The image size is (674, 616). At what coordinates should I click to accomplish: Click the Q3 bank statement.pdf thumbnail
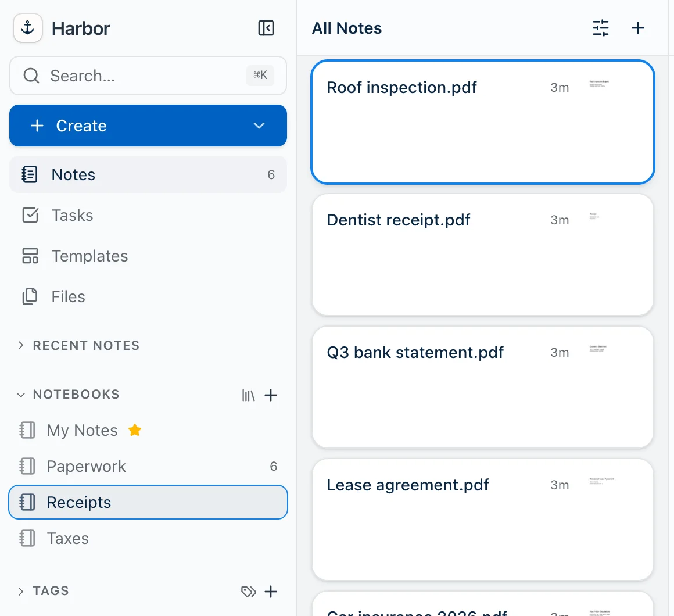(x=598, y=349)
